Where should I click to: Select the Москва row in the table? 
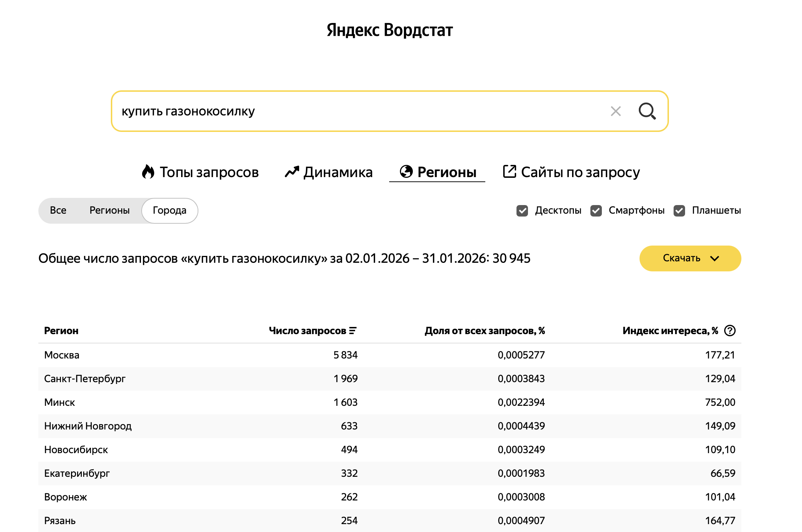click(x=62, y=355)
